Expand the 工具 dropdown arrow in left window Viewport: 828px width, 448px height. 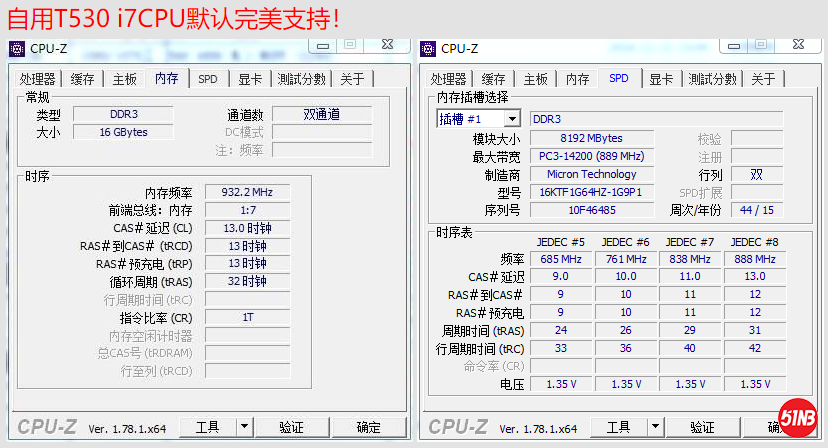(244, 427)
